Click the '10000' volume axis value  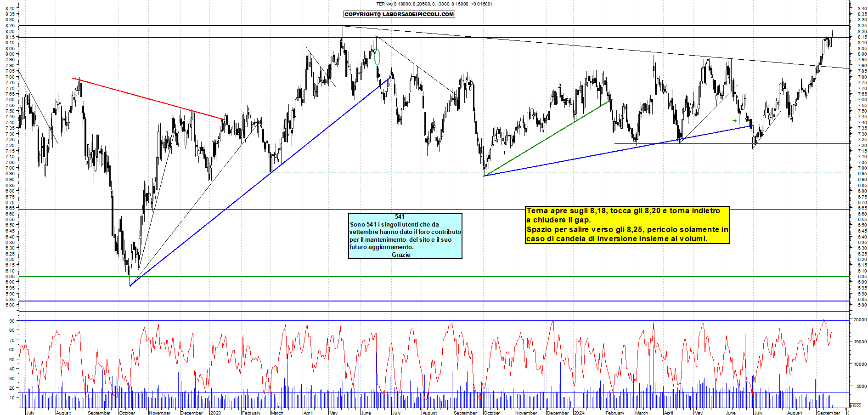pos(860,364)
